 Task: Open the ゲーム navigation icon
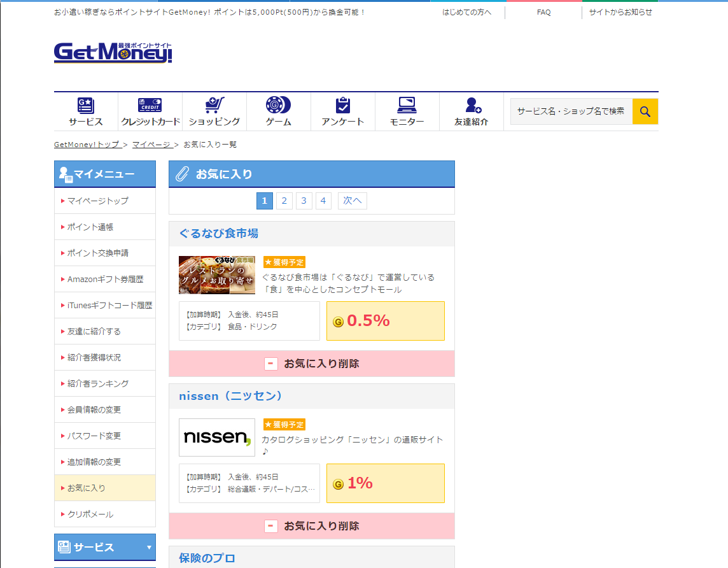(279, 105)
